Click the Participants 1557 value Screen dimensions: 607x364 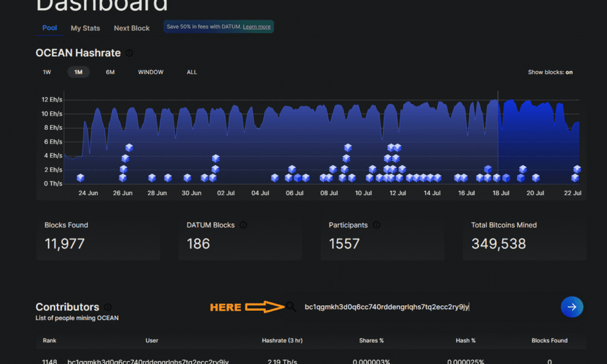(x=344, y=244)
